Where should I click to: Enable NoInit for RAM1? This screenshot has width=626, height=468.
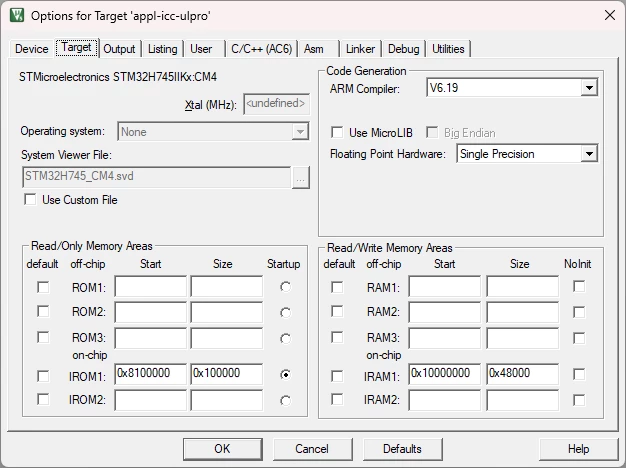[x=579, y=286]
